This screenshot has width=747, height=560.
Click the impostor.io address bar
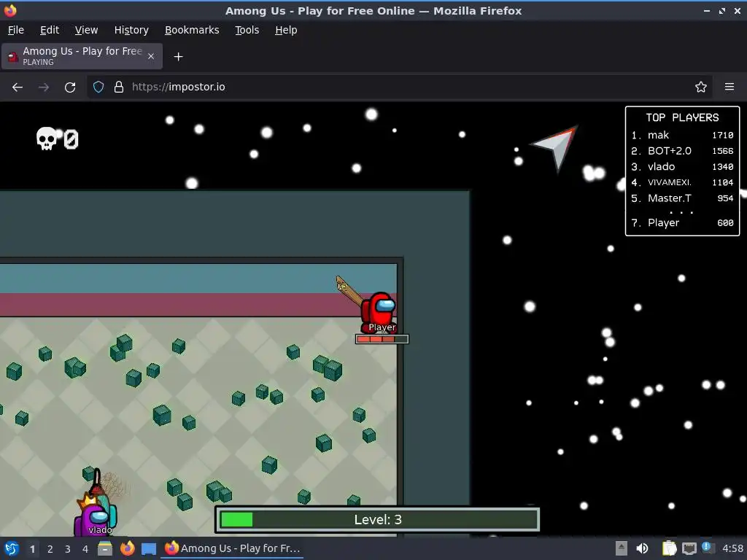click(399, 87)
